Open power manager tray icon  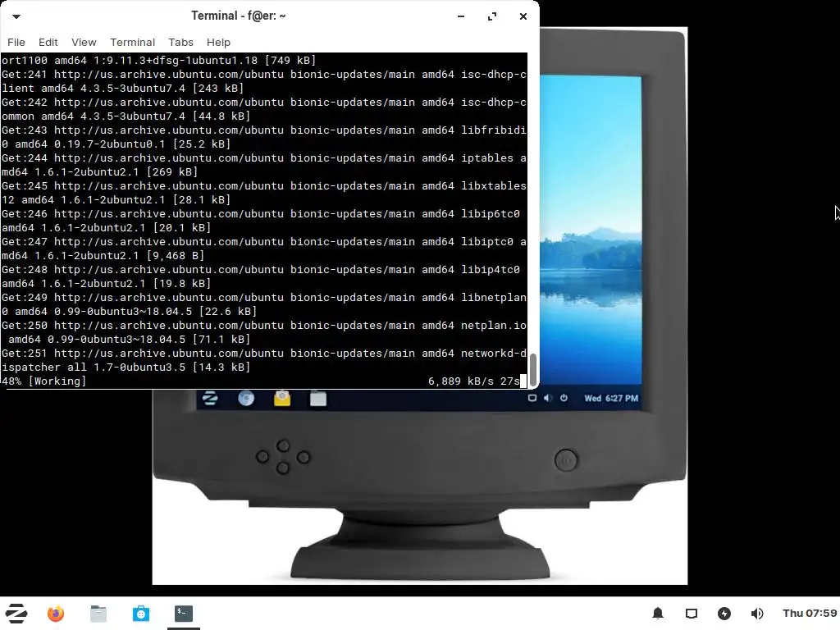[724, 614]
